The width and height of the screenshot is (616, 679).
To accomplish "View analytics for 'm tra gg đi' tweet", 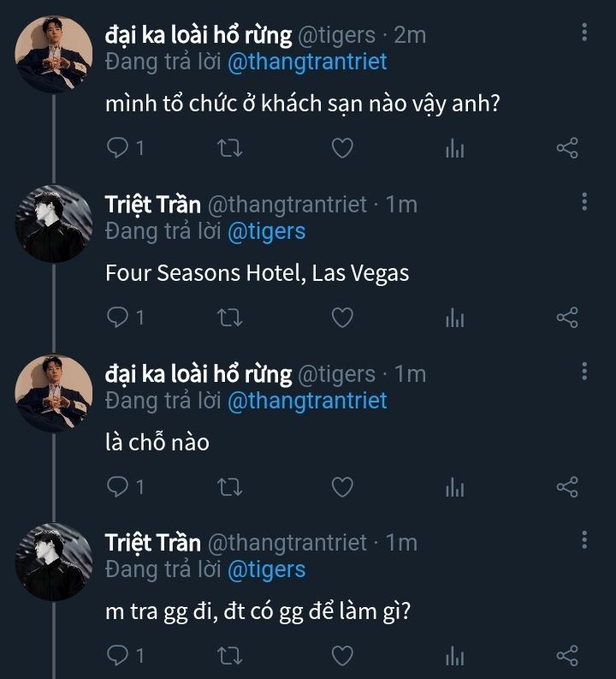I will click(x=454, y=657).
